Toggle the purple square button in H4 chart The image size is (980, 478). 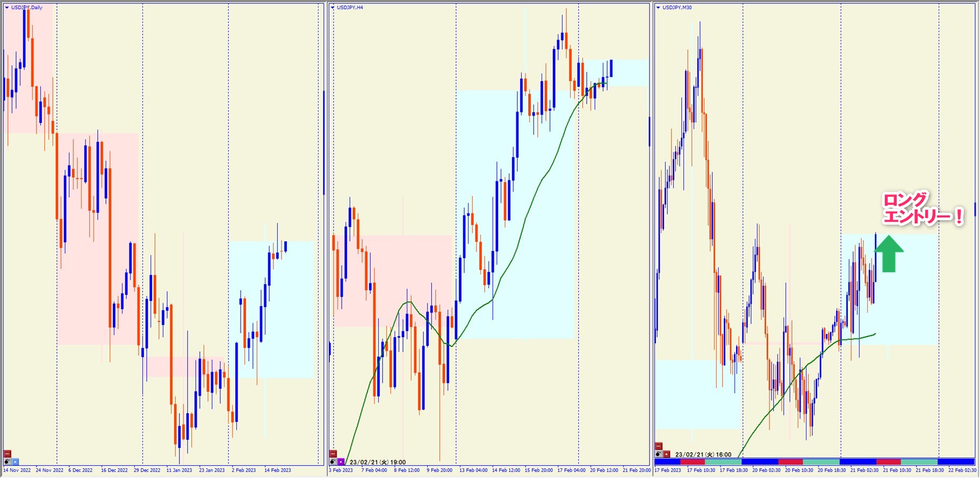pos(341,461)
